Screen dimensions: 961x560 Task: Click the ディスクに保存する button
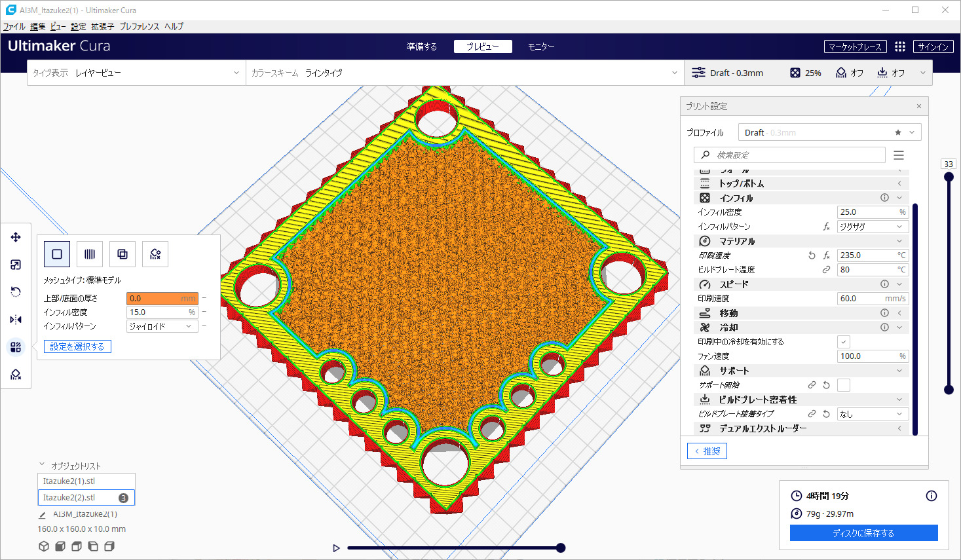863,533
